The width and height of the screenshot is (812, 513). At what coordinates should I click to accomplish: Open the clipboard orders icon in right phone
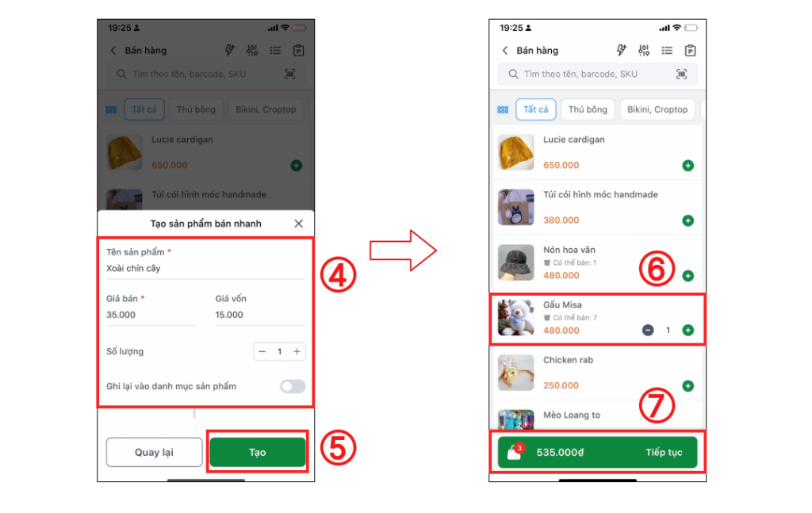[x=690, y=50]
